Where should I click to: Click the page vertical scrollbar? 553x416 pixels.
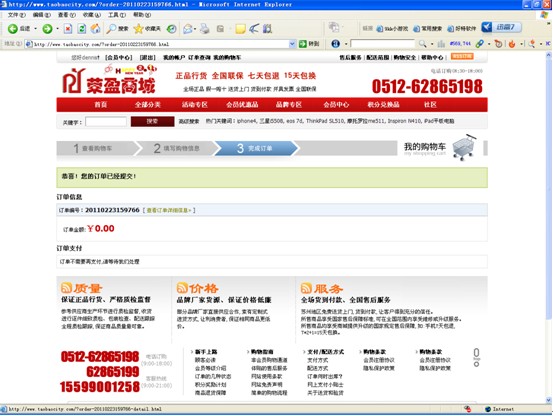tap(548, 227)
